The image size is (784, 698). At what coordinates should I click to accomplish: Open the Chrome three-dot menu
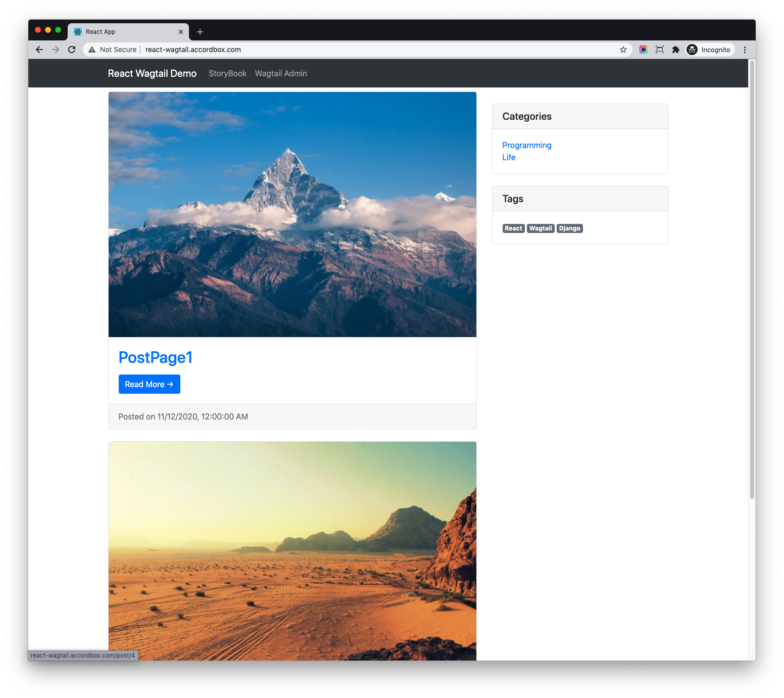(x=745, y=50)
